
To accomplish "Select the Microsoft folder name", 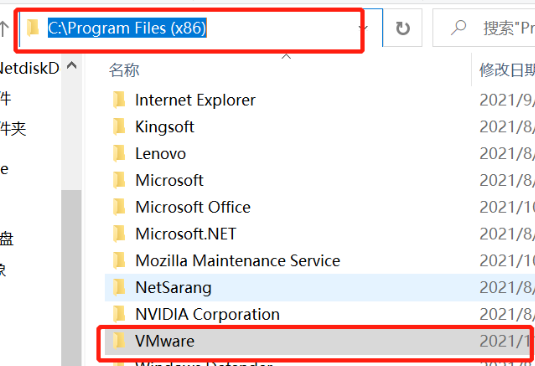I will click(169, 180).
